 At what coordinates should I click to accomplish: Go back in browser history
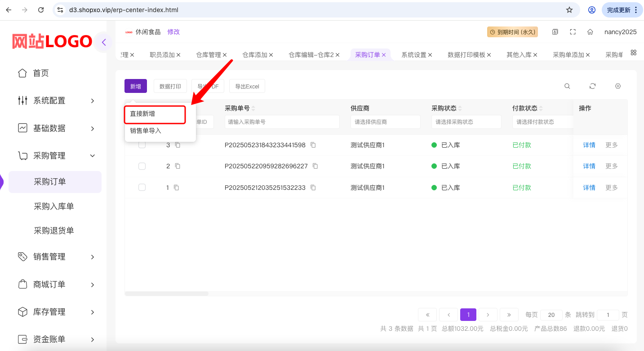point(9,10)
